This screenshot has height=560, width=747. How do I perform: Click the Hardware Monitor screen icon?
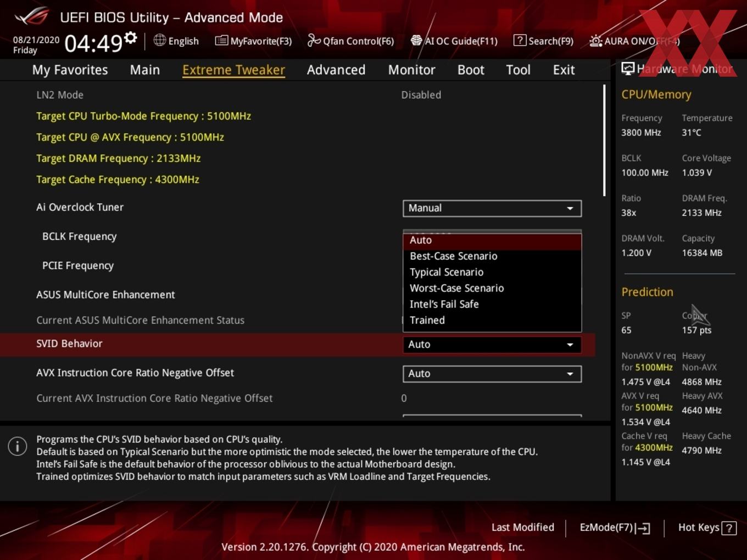pos(628,69)
